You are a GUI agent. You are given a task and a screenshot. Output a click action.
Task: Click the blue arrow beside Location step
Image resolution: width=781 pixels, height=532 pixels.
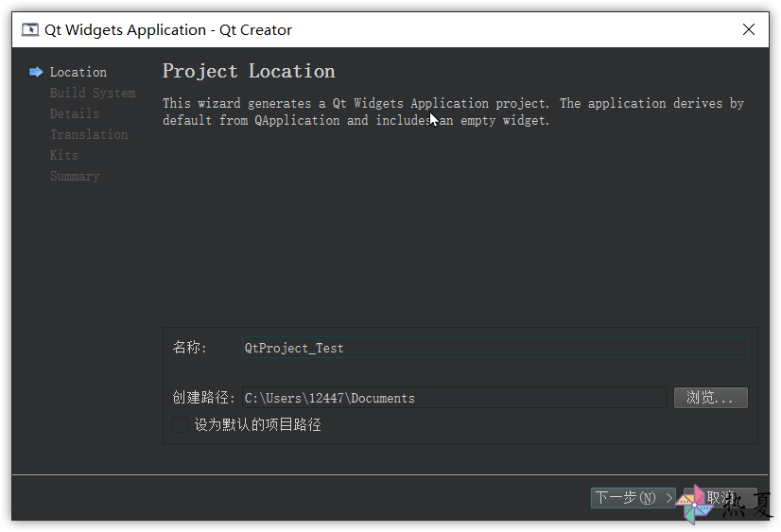point(36,72)
